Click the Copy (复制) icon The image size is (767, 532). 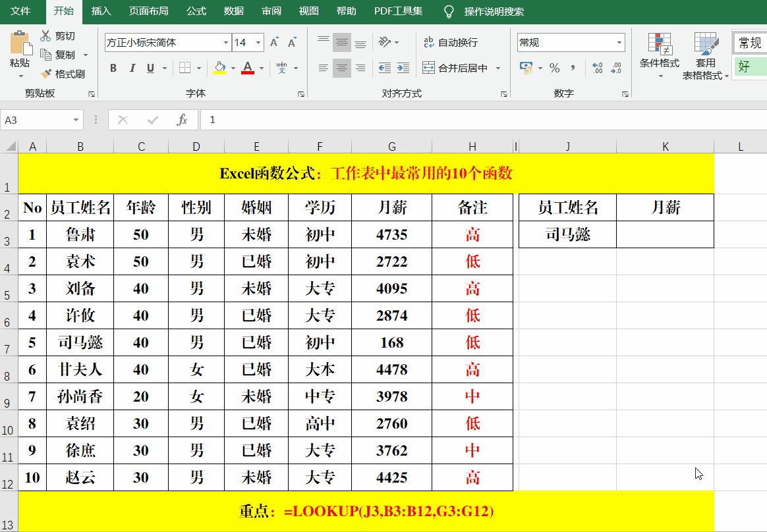[x=46, y=54]
